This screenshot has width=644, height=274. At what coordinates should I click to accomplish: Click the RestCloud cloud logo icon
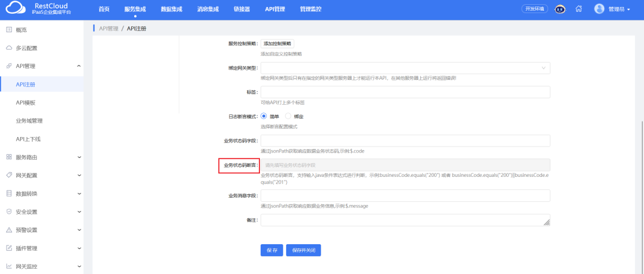tap(16, 10)
